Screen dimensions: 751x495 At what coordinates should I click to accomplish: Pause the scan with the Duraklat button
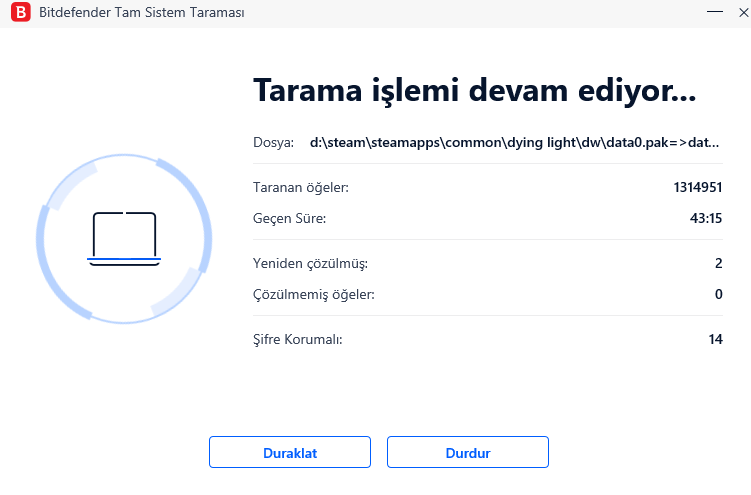(x=290, y=452)
